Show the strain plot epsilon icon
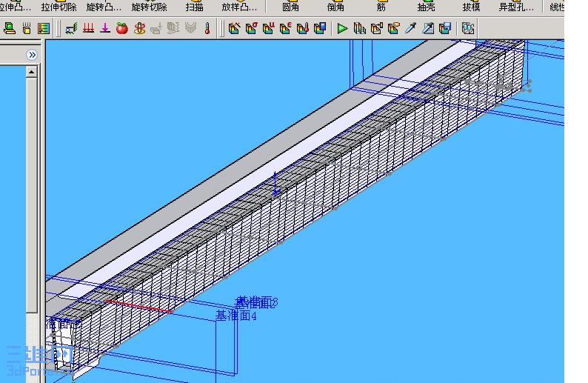 tap(285, 28)
